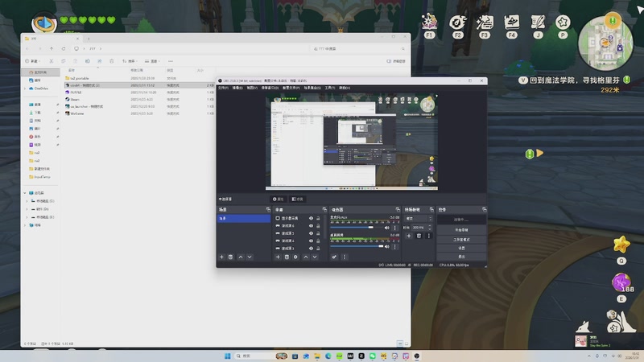The width and height of the screenshot is (644, 362).
Task: Open source properties gear in Sources dock toolbar
Action: pyautogui.click(x=295, y=257)
